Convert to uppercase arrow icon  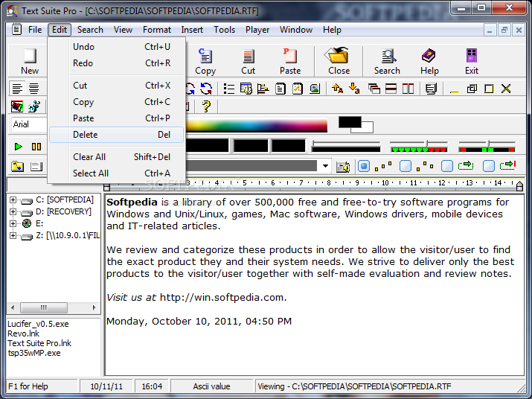pyautogui.click(x=337, y=89)
